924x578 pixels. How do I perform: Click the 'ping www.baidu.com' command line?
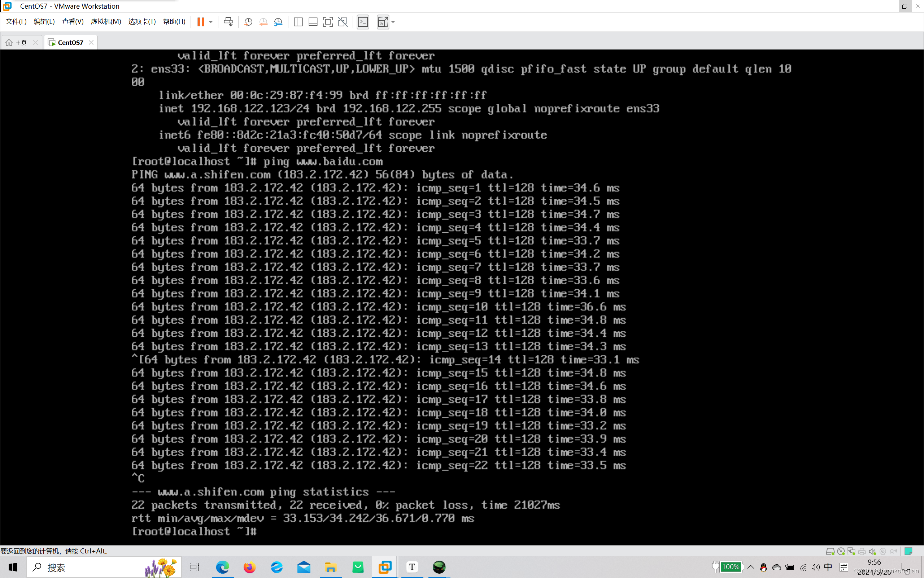pos(323,162)
